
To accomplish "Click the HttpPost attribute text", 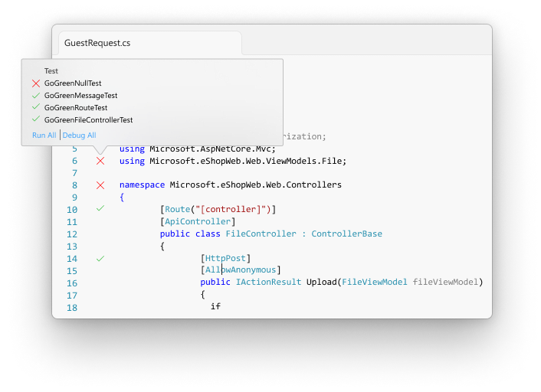I will (x=225, y=258).
